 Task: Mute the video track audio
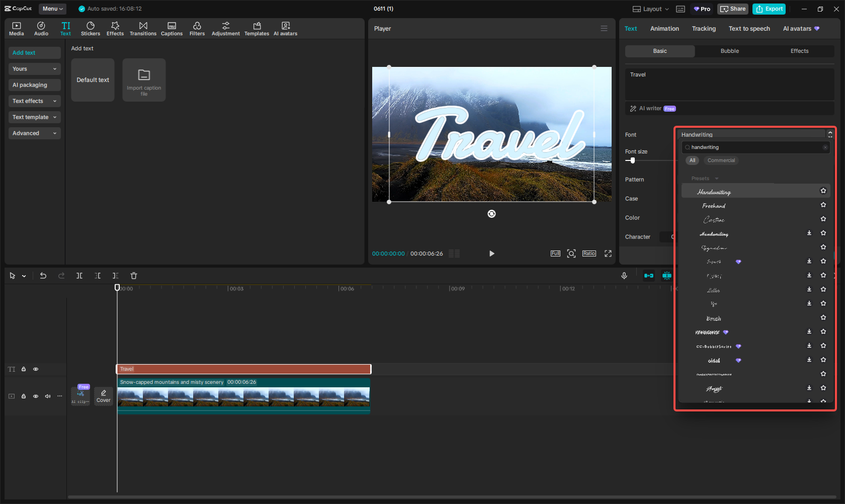[47, 396]
